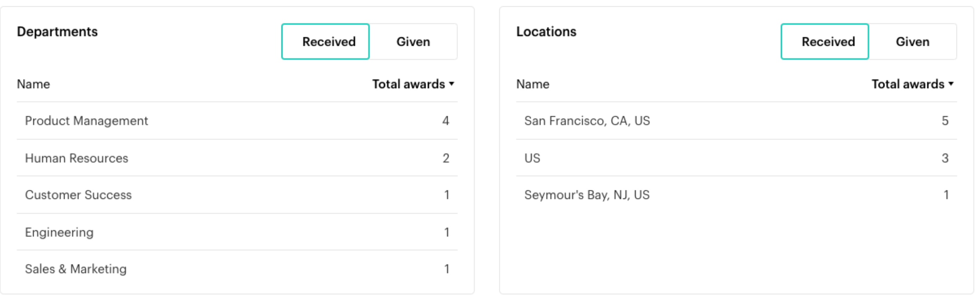Open the Engineering department row

pyautogui.click(x=237, y=232)
